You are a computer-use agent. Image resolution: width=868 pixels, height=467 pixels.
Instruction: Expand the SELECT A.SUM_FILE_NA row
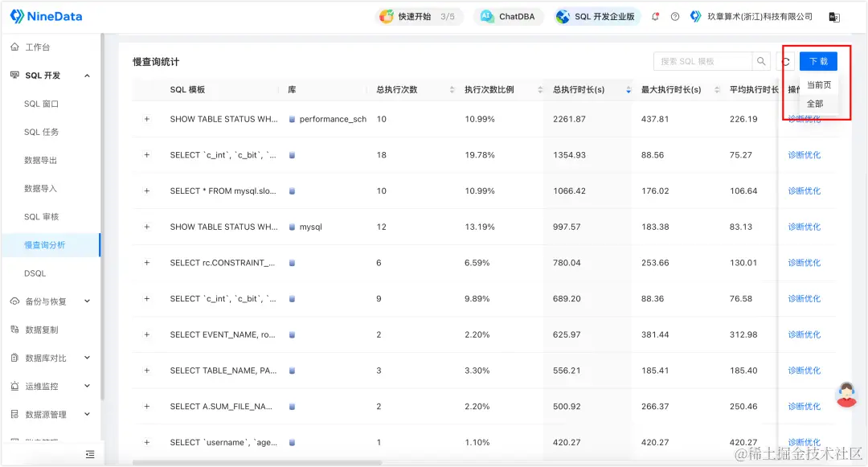tap(147, 407)
